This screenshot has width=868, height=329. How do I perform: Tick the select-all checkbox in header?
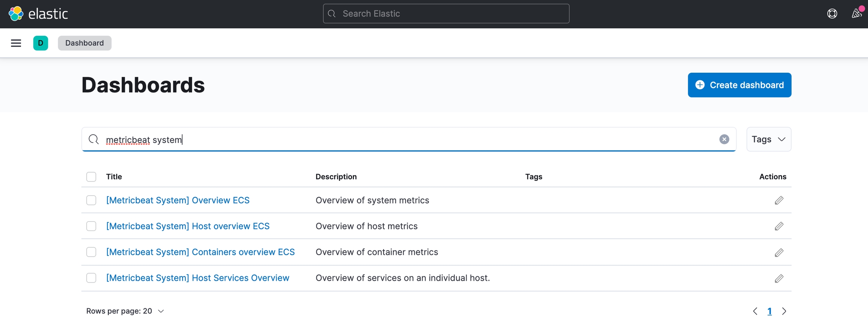click(x=91, y=177)
